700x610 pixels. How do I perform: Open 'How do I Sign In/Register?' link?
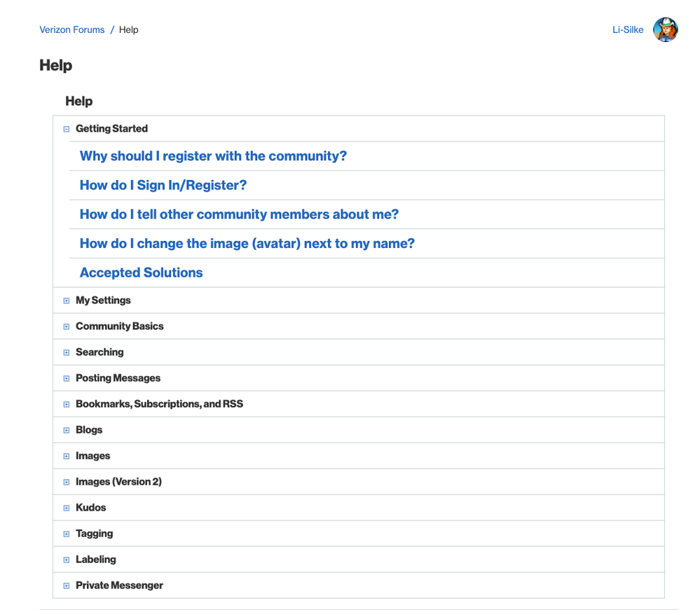point(163,185)
